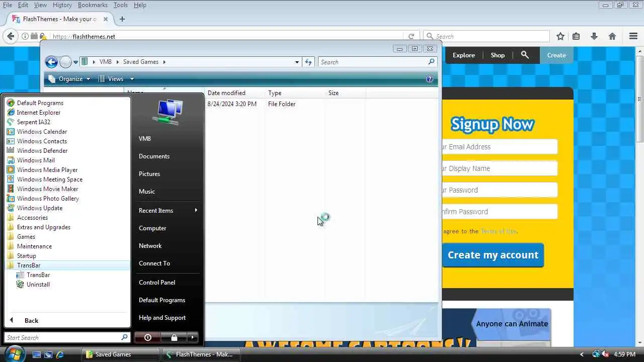Viewport: 644px width, 362px height.
Task: Open Windows Mail
Action: [x=36, y=160]
